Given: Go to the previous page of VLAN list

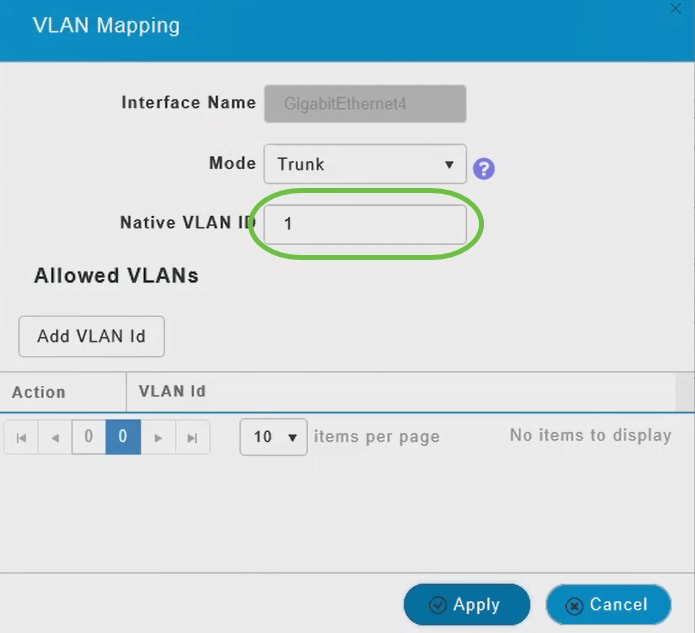Looking at the screenshot, I should click(x=55, y=438).
